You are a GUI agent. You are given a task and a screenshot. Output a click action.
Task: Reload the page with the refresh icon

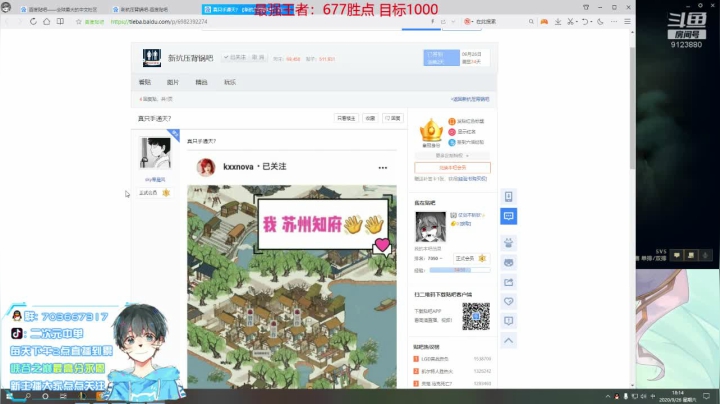(33, 22)
